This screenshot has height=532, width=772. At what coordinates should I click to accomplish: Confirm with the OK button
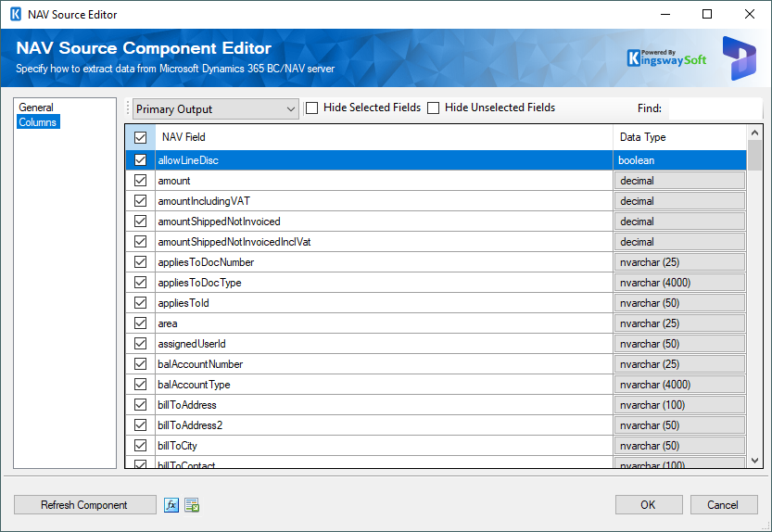click(x=649, y=505)
